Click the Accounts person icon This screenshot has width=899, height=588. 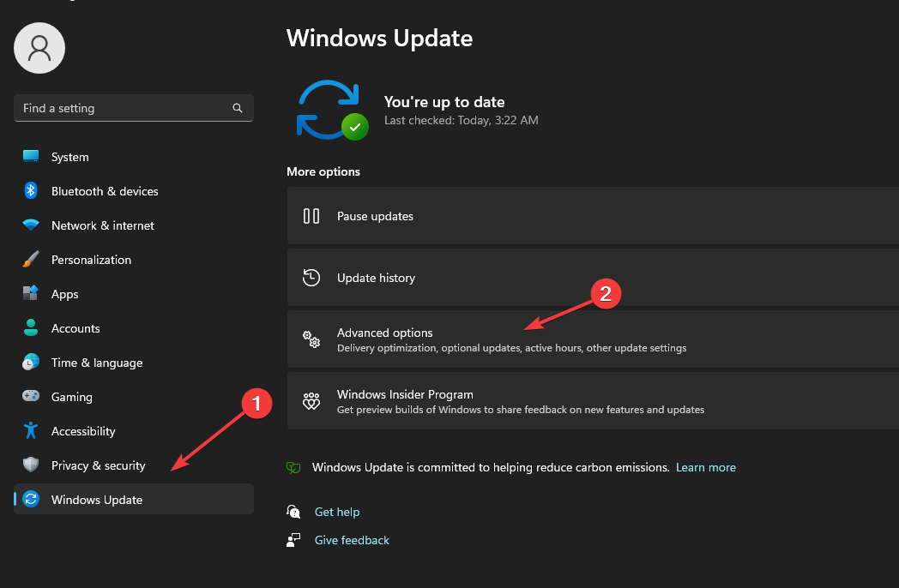click(31, 327)
